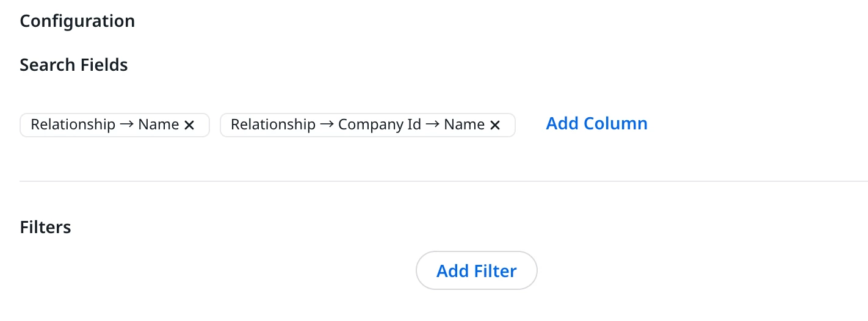Click the word Filter in Add Filter button

click(495, 271)
